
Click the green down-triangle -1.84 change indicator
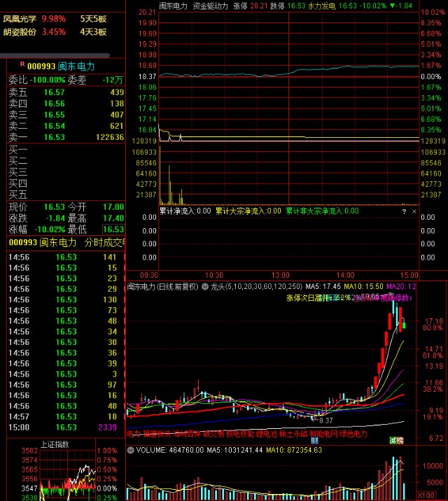pyautogui.click(x=401, y=6)
